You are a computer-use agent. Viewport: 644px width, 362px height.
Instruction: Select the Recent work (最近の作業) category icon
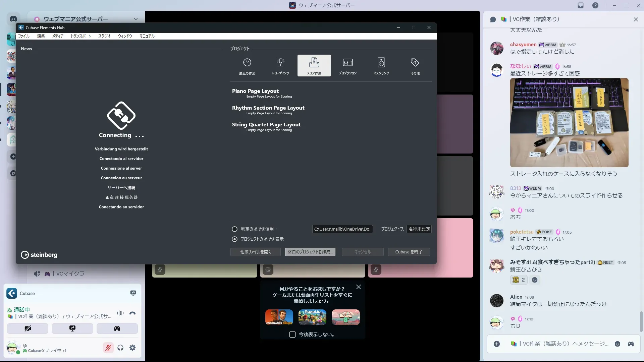(x=247, y=65)
